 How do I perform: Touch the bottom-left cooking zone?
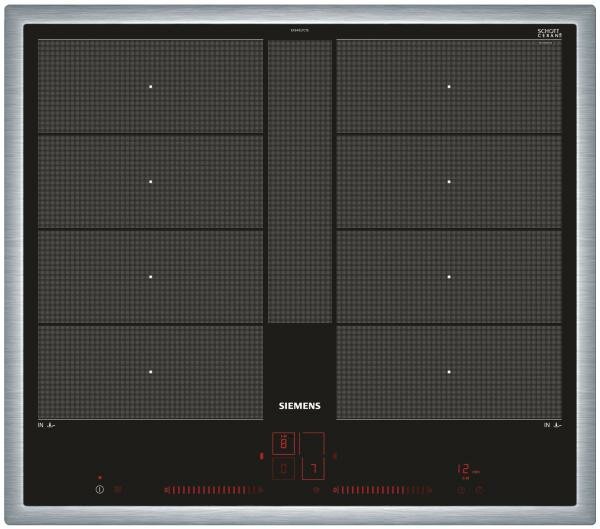pos(150,371)
